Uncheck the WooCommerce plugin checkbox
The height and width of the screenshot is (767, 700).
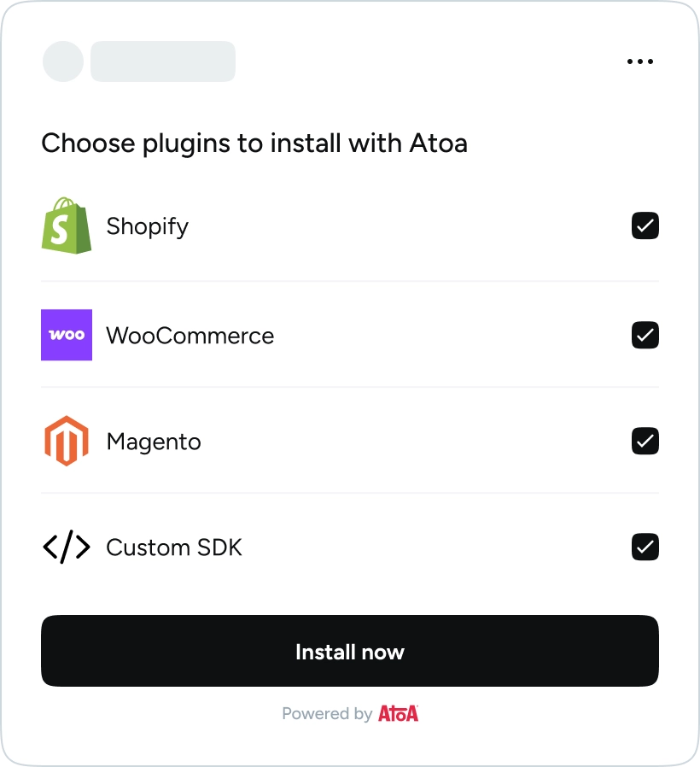pyautogui.click(x=645, y=335)
